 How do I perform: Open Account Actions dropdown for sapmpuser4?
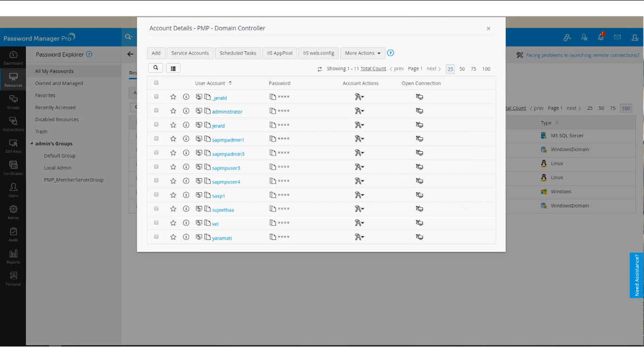[x=359, y=181]
